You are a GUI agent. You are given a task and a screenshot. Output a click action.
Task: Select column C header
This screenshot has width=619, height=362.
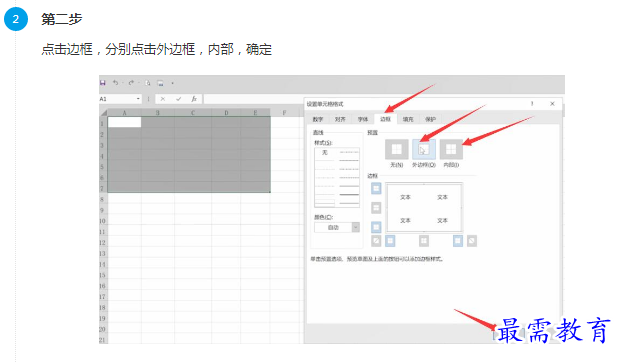(193, 113)
